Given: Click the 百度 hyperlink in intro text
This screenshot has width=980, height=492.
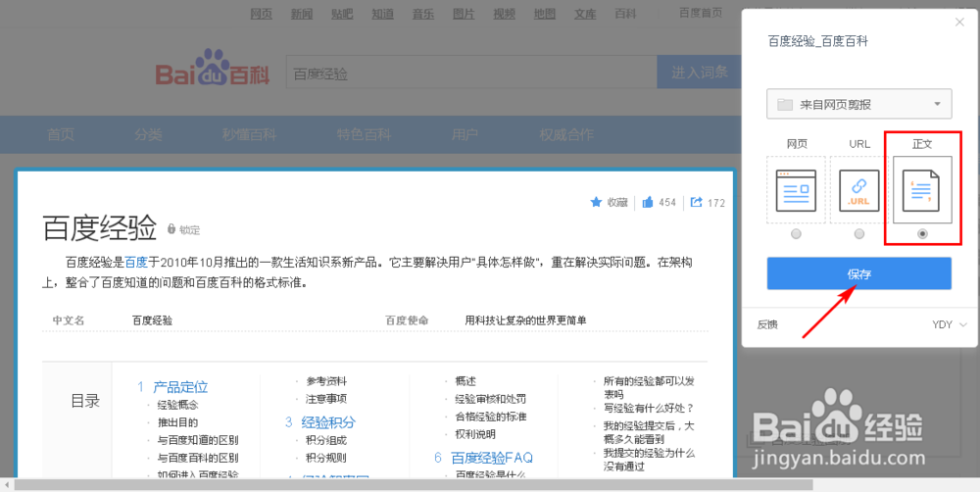Looking at the screenshot, I should 136,262.
